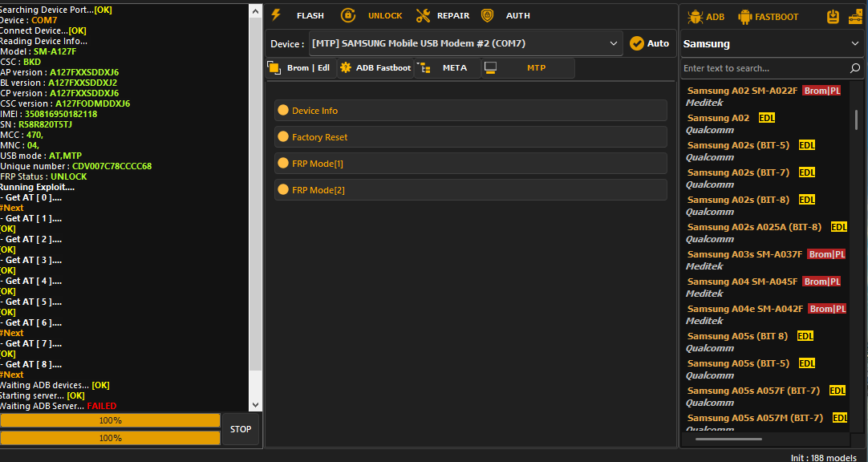Click the FAILED status in log
868x462 pixels.
102,406
